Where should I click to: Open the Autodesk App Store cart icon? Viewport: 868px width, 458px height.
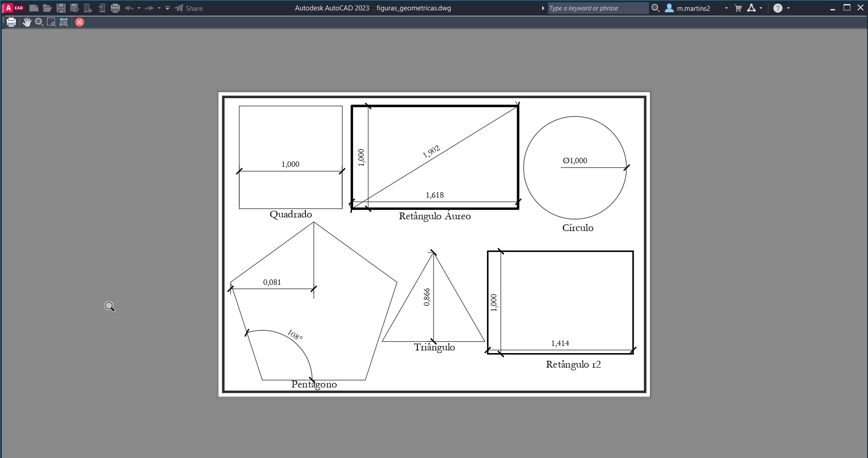[x=738, y=8]
